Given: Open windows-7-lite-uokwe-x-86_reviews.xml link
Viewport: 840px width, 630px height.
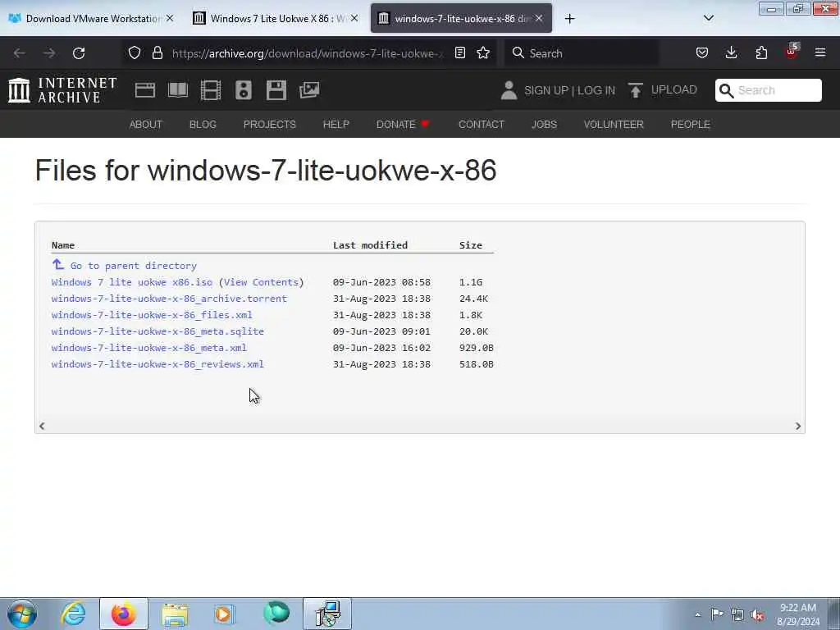Looking at the screenshot, I should (157, 364).
